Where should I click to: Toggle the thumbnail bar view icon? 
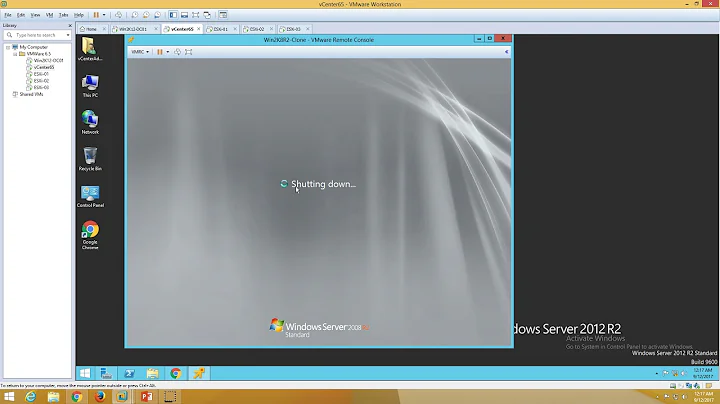pyautogui.click(x=184, y=15)
